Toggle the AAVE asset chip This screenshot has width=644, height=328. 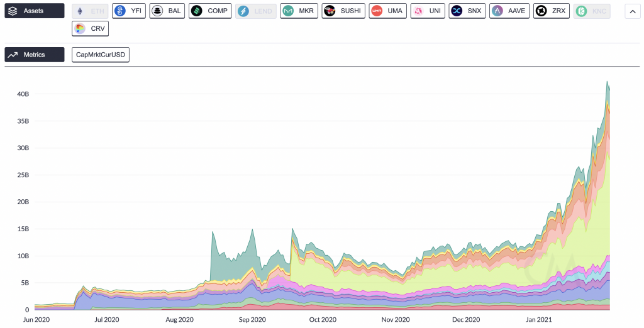[509, 11]
